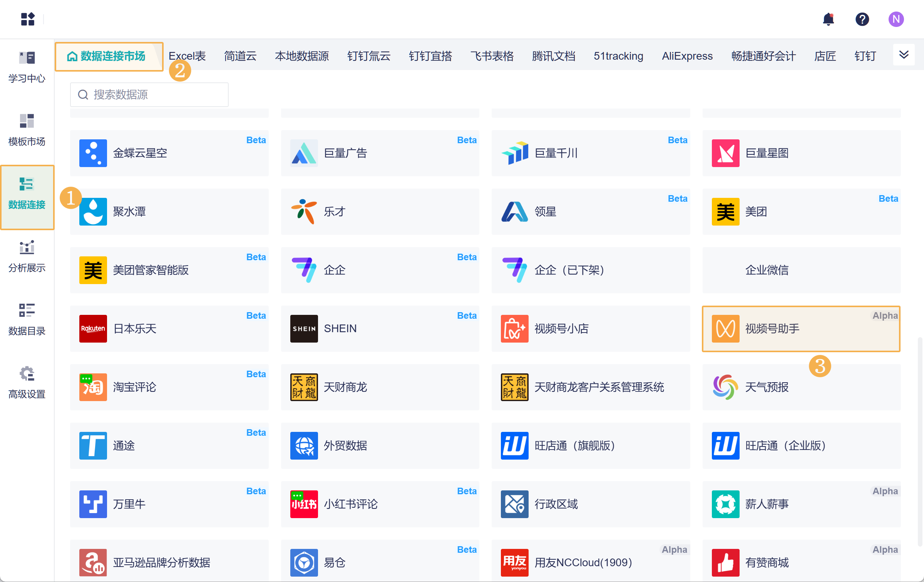
Task: Select the 聚水潭 data source
Action: (x=169, y=212)
